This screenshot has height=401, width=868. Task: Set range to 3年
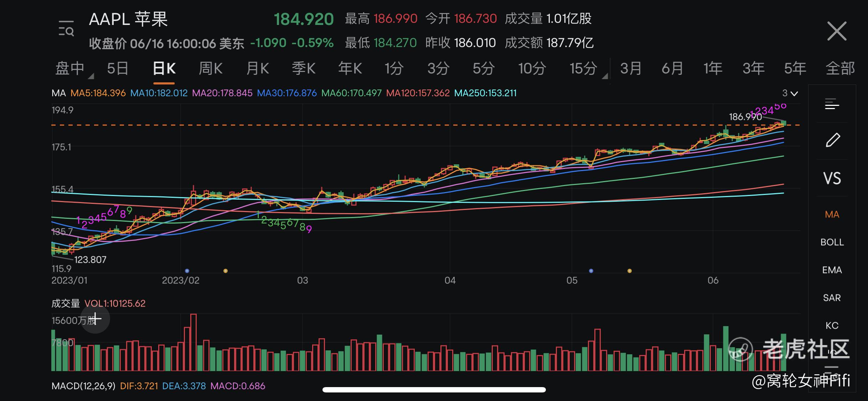pyautogui.click(x=754, y=68)
